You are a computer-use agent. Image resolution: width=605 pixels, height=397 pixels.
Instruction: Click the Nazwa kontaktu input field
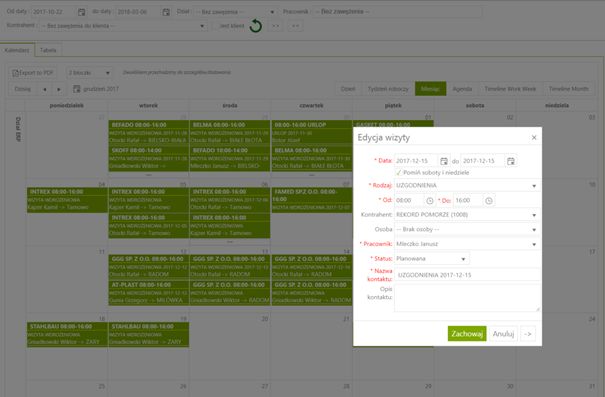(467, 275)
